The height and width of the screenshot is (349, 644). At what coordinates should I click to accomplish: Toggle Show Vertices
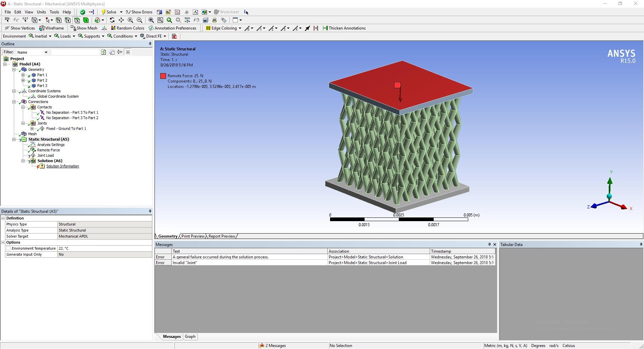[x=20, y=28]
